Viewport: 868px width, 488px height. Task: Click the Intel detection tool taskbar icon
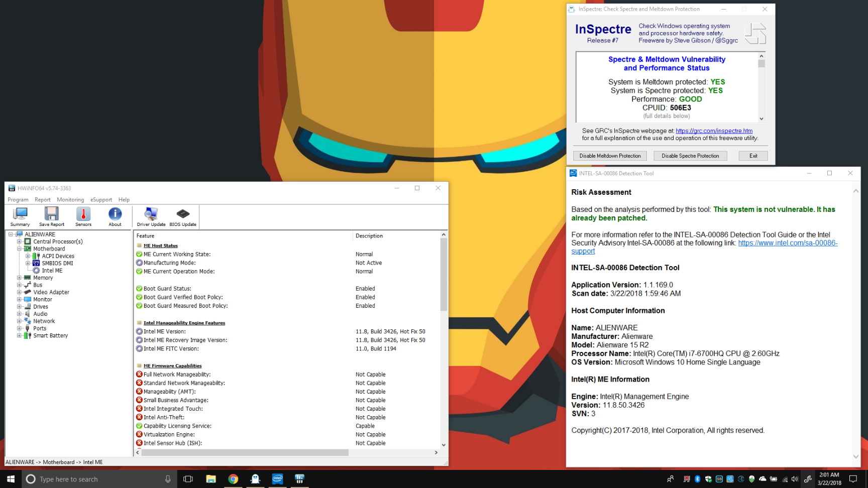point(277,479)
